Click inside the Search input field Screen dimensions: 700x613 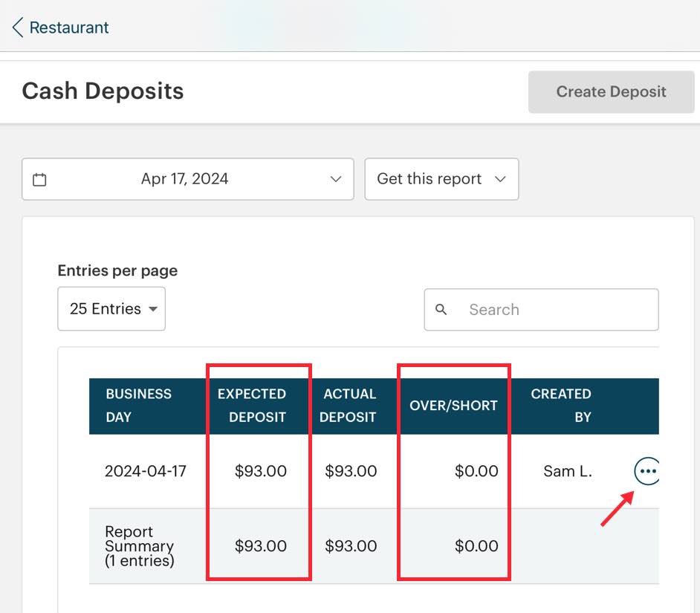tap(542, 310)
